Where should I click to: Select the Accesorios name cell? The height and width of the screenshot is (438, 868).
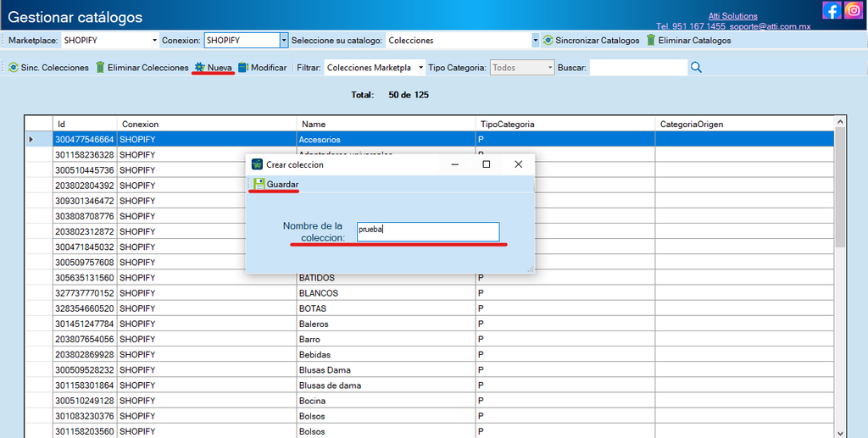[386, 139]
